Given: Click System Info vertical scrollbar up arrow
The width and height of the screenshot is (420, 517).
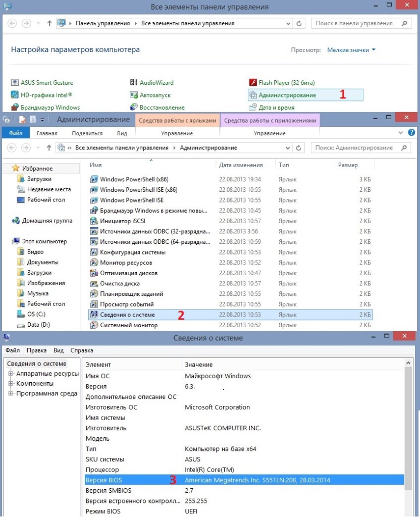Looking at the screenshot, I should click(x=408, y=363).
